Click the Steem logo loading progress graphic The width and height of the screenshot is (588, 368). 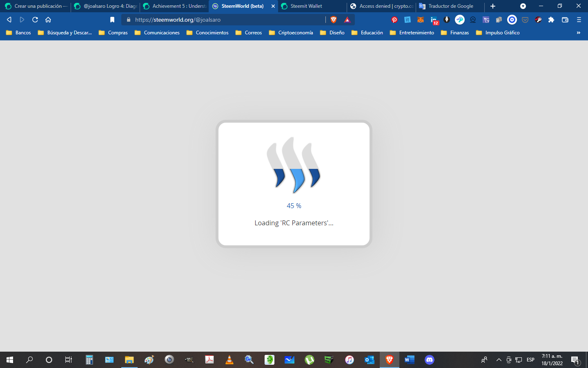pyautogui.click(x=294, y=165)
